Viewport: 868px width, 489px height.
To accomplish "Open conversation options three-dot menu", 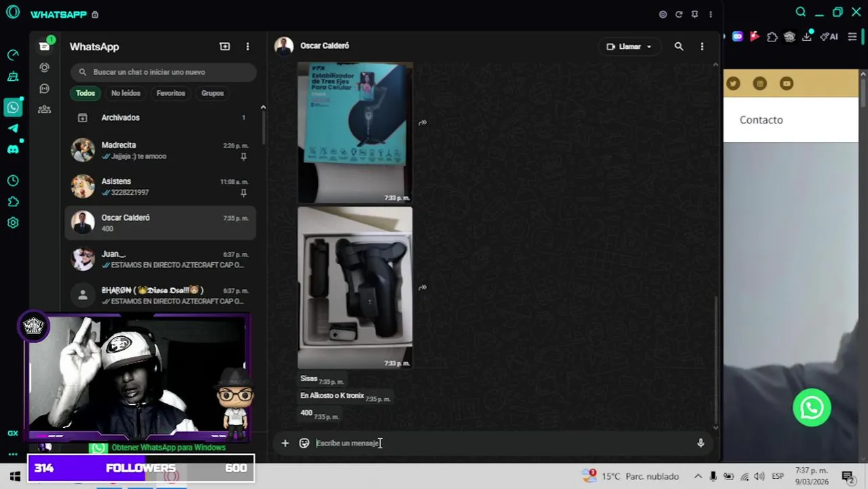I will pos(702,46).
